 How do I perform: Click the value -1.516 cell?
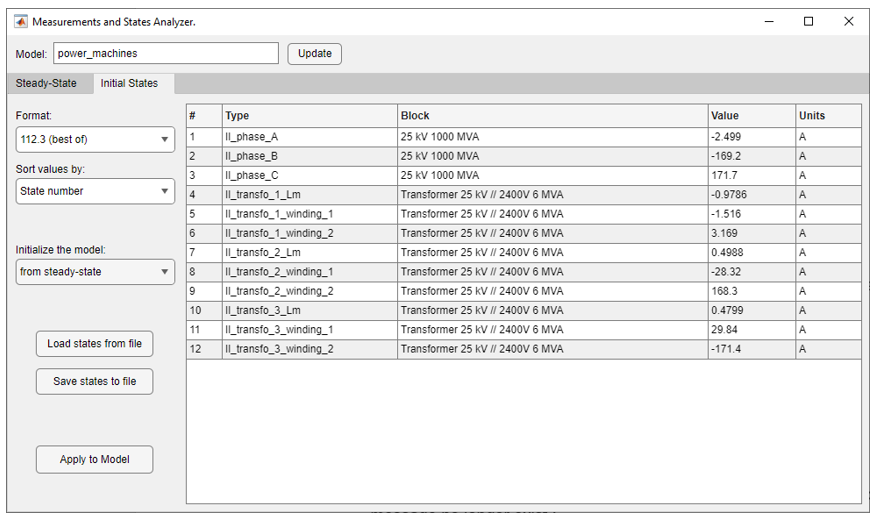[752, 214]
